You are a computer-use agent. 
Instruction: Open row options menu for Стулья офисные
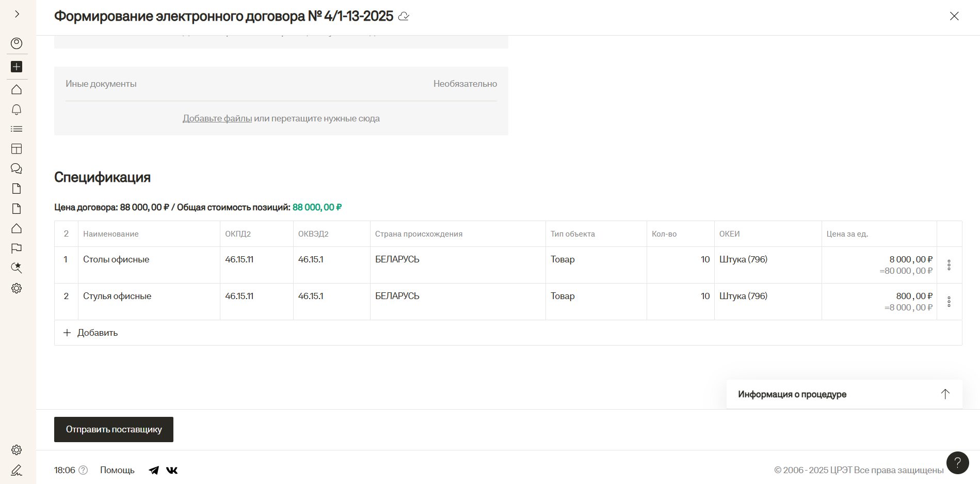(949, 302)
